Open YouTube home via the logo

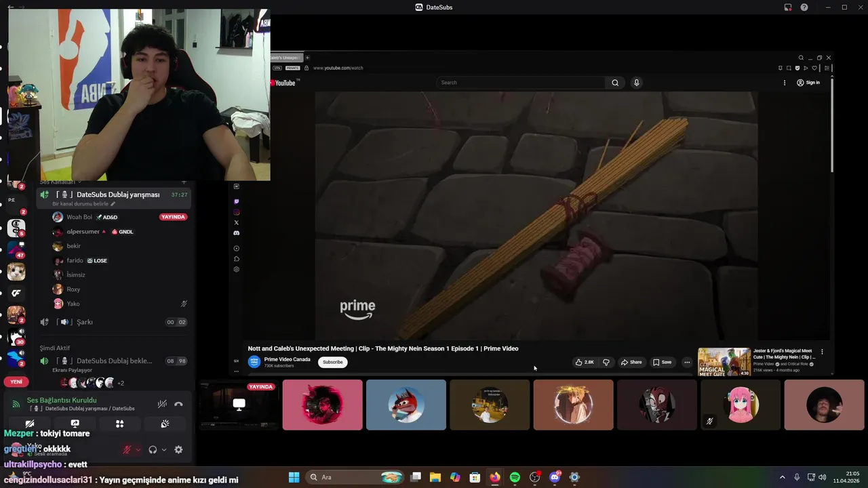(285, 83)
